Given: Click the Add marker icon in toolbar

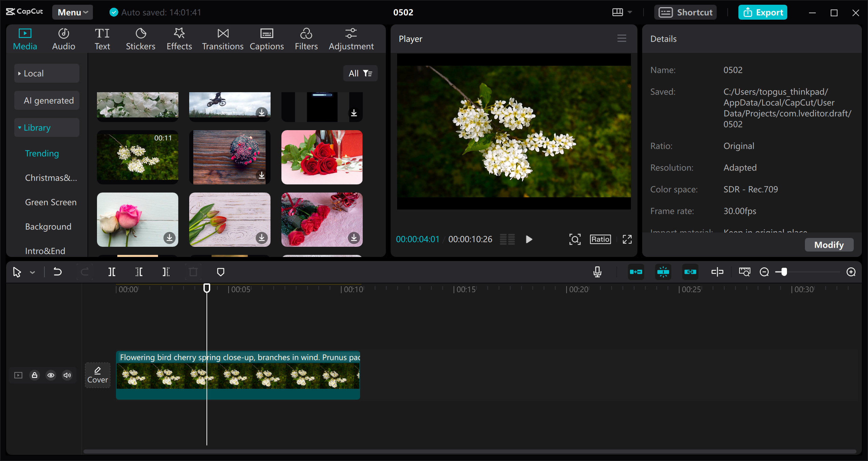Looking at the screenshot, I should click(x=220, y=272).
